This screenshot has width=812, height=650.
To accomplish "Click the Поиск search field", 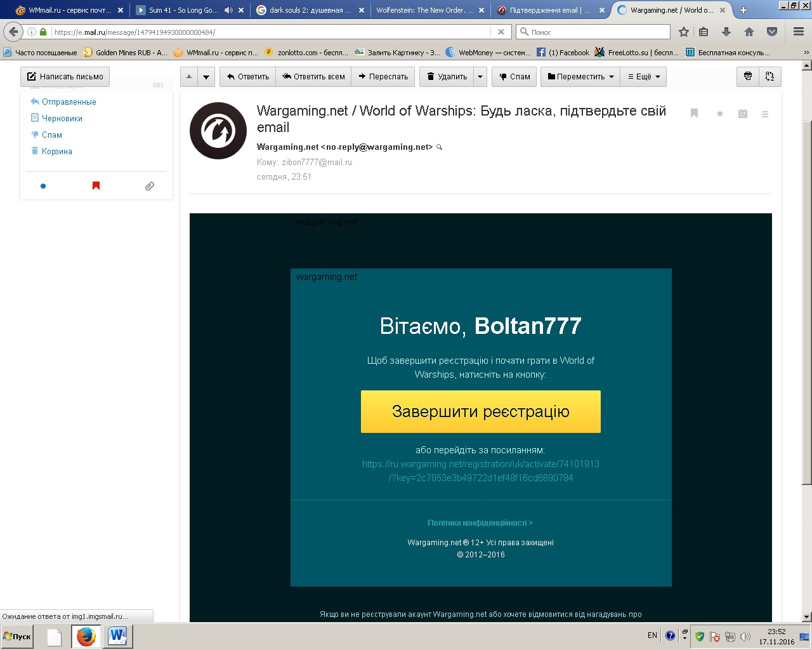I will pyautogui.click(x=593, y=32).
